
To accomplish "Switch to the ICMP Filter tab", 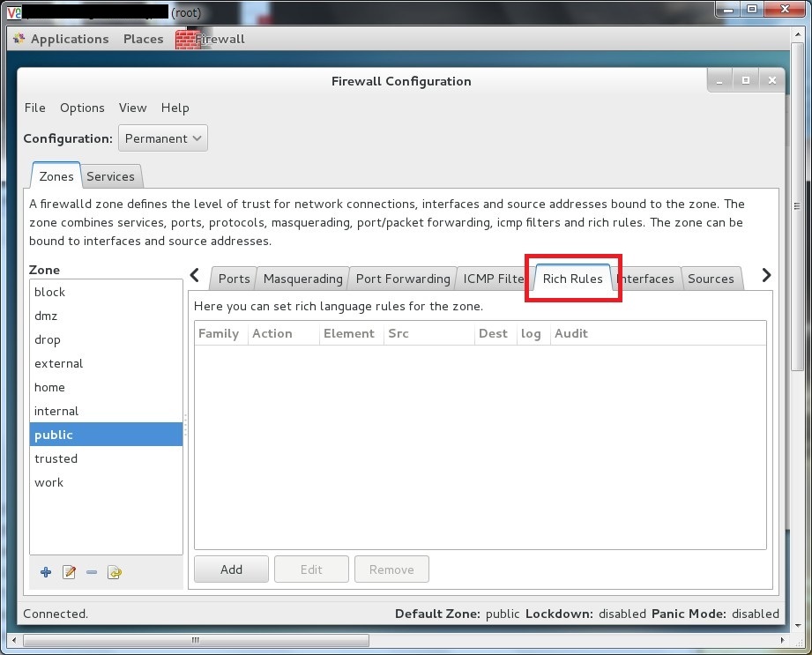I will [493, 279].
